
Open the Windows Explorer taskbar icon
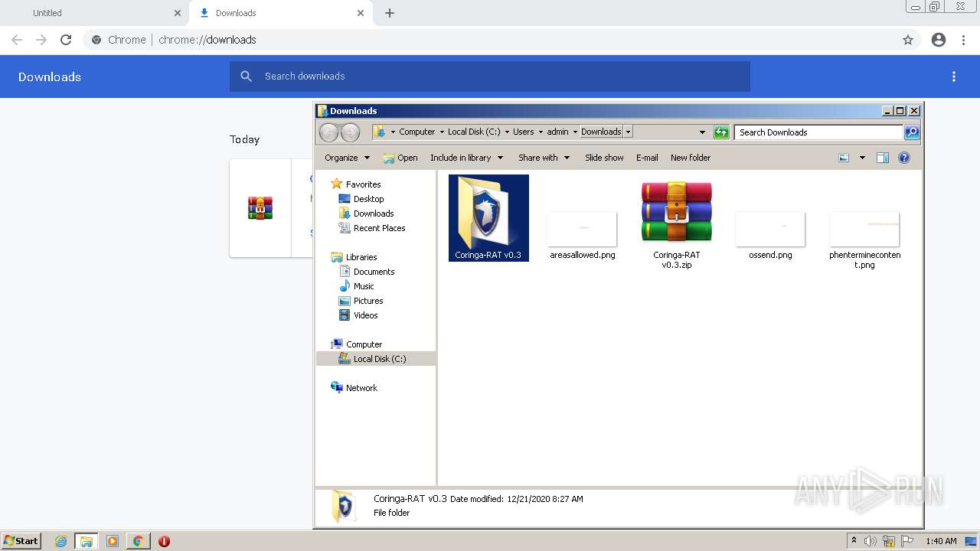[87, 541]
